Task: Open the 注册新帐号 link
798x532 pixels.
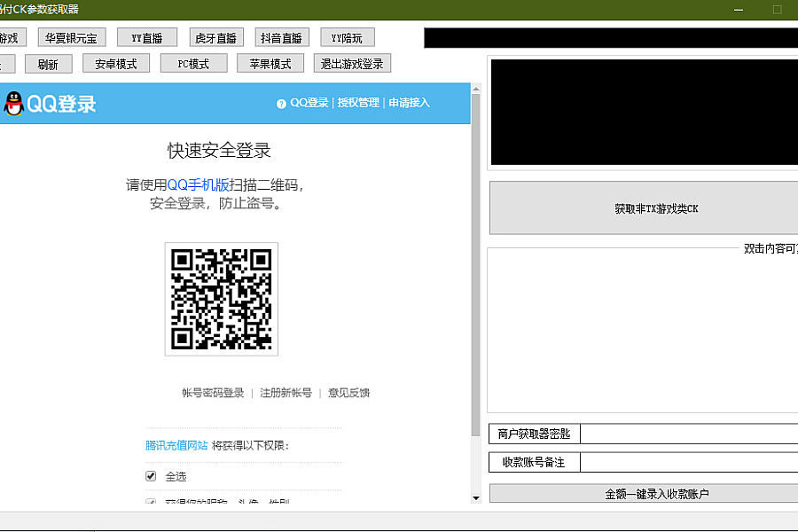Action: coord(286,393)
